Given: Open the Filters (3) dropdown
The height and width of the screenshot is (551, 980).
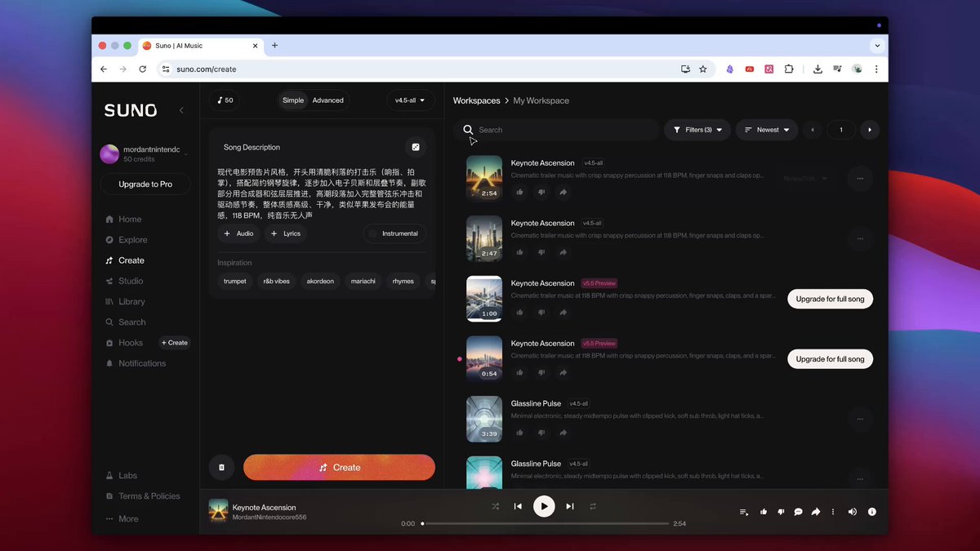Looking at the screenshot, I should point(697,130).
